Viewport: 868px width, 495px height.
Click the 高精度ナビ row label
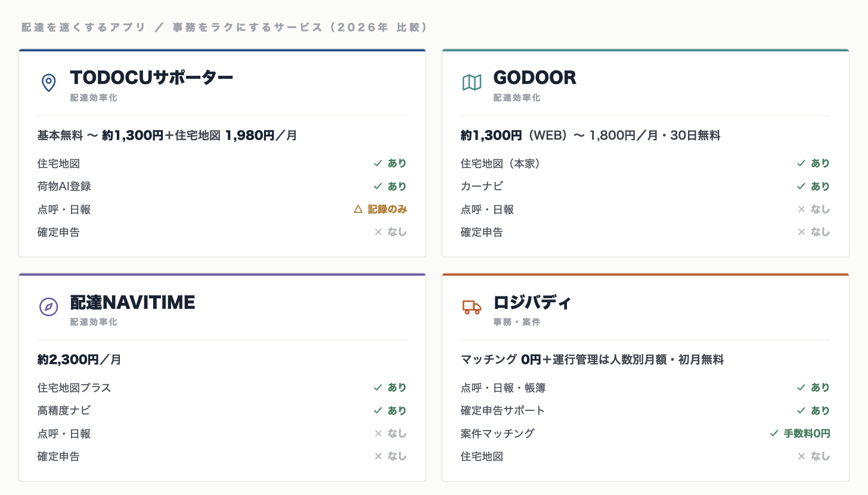pyautogui.click(x=64, y=410)
